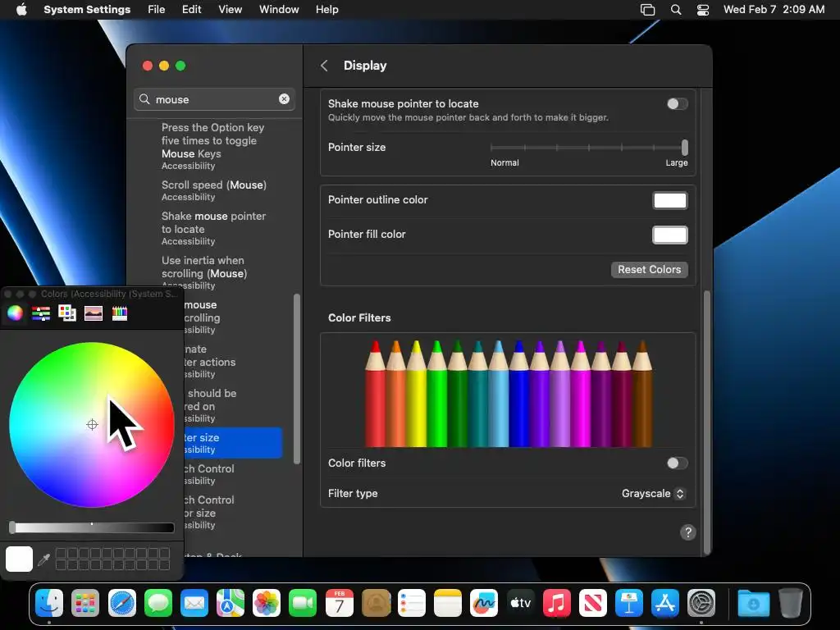Viewport: 840px width, 630px height.
Task: Open Downloads folder in the Dock
Action: (753, 603)
